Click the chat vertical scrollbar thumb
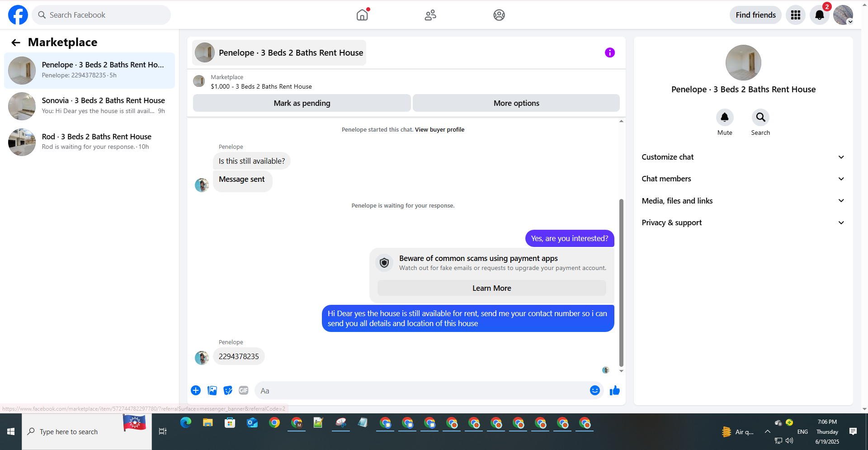The image size is (868, 450). (621, 283)
